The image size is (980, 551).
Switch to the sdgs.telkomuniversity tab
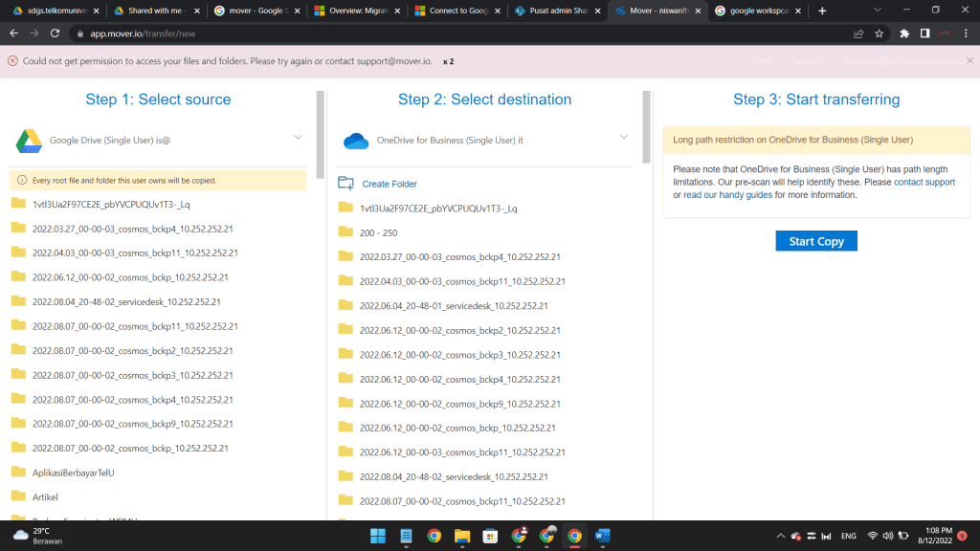point(56,11)
